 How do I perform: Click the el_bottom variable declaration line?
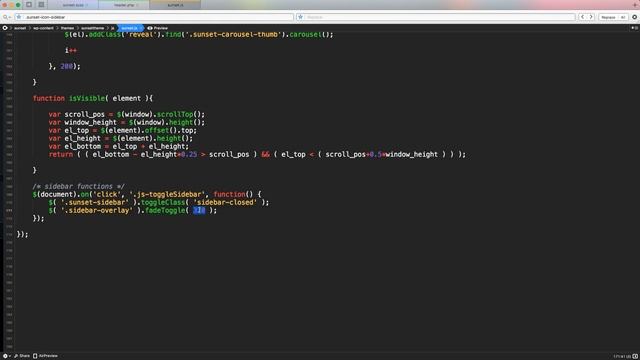click(x=119, y=147)
